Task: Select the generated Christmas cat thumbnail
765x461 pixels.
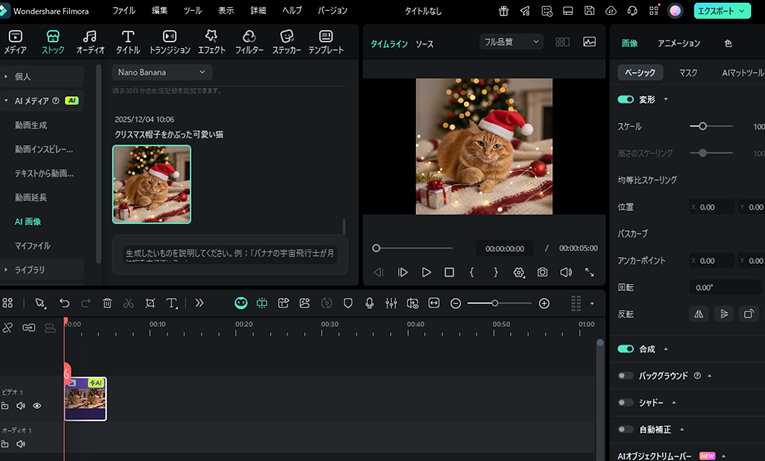Action: 152,184
